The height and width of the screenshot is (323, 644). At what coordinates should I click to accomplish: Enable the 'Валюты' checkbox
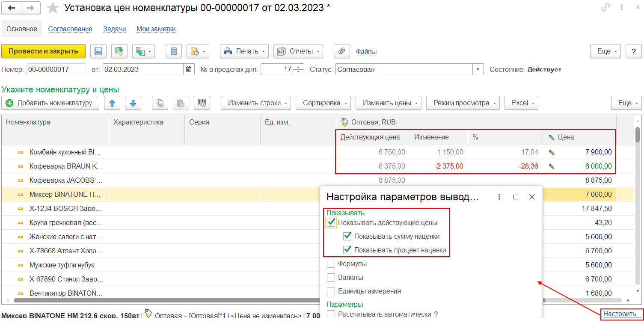pos(331,277)
